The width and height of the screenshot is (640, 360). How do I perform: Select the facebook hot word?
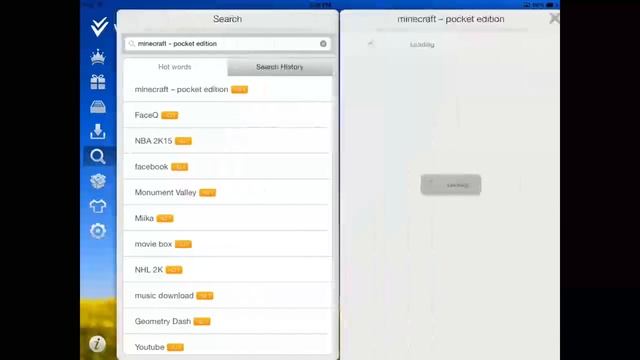tap(227, 167)
